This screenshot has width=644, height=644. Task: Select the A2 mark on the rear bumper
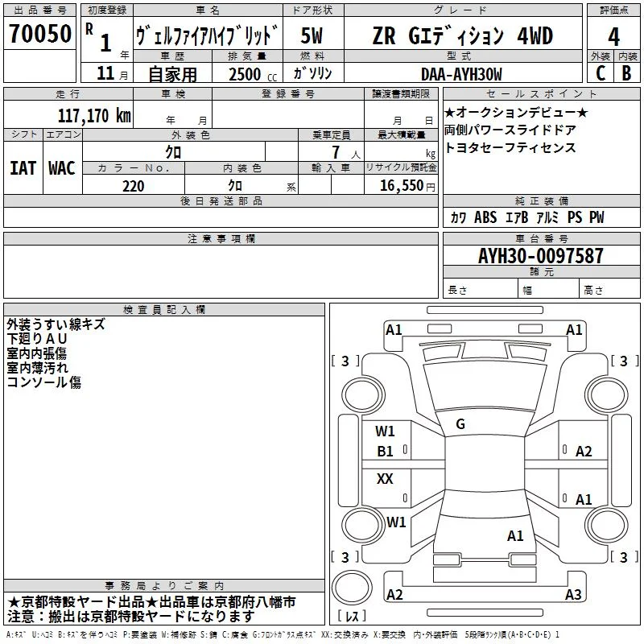tap(394, 594)
